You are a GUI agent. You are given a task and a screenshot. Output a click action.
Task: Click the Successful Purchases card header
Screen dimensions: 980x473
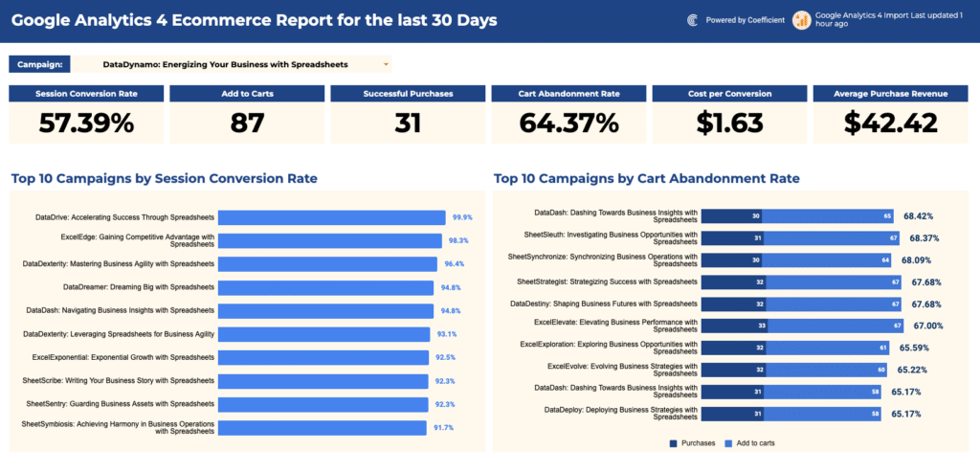point(408,94)
